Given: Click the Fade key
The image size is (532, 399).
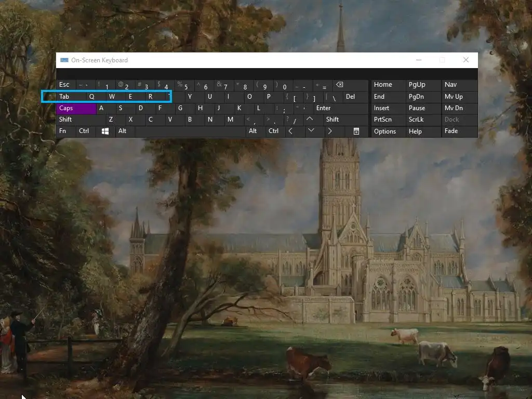Looking at the screenshot, I should coord(459,131).
